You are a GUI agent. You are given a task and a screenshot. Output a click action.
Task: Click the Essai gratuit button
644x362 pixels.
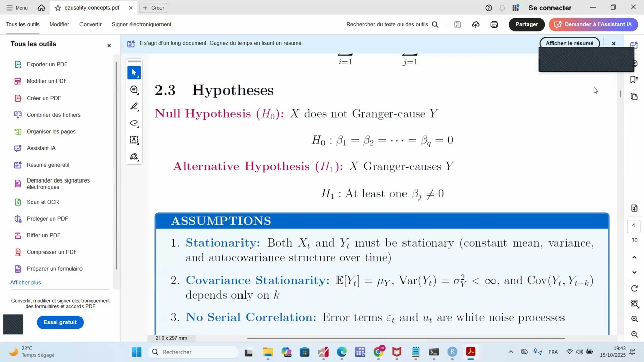(60, 322)
